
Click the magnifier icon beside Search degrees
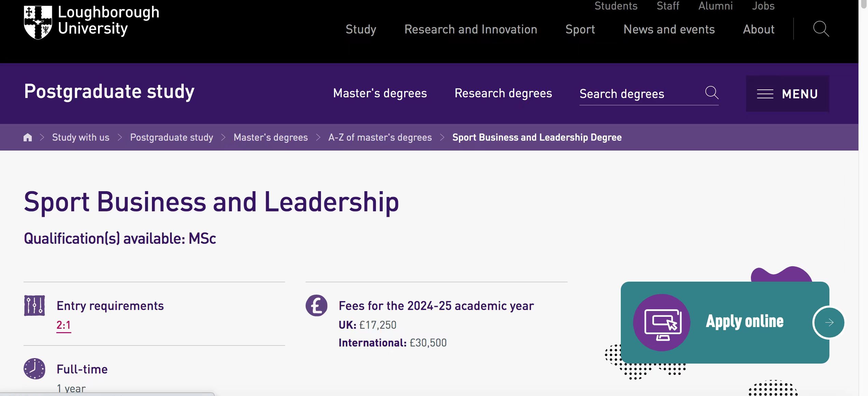712,93
